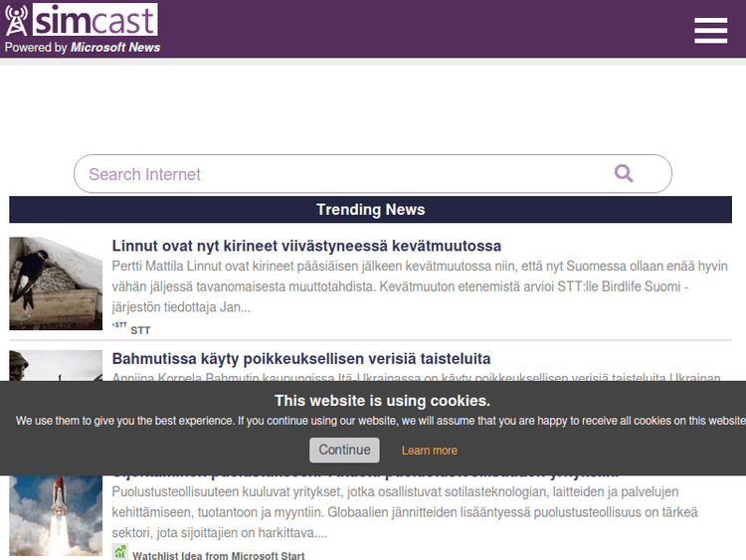Click the Simcast antenna logo
The image size is (746, 560).
click(17, 20)
